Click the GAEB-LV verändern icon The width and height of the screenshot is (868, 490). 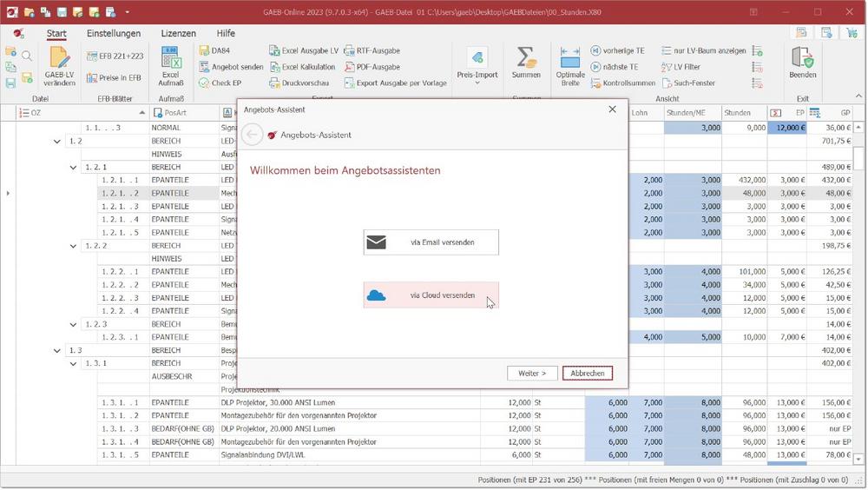point(59,64)
